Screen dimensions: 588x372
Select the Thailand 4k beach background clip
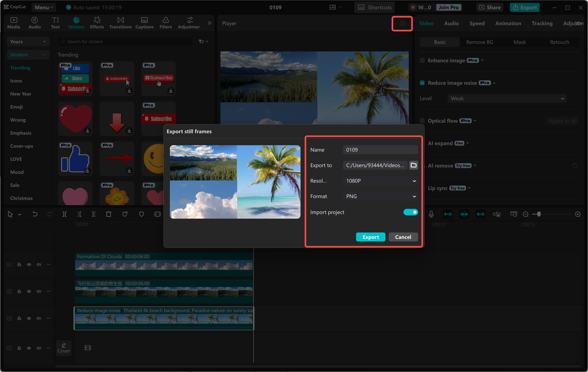(x=164, y=318)
